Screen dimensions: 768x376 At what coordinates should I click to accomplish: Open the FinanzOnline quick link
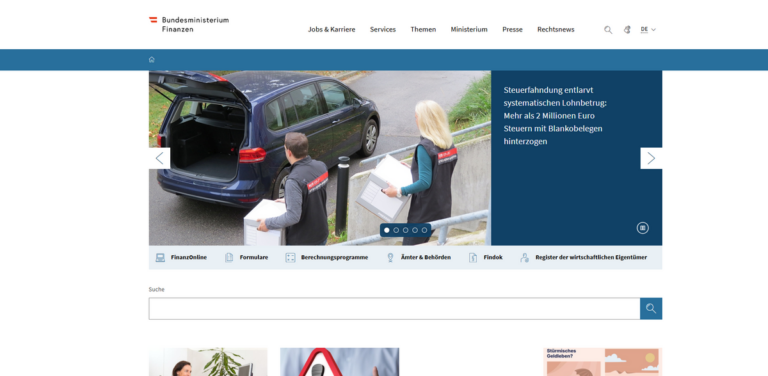coord(189,258)
